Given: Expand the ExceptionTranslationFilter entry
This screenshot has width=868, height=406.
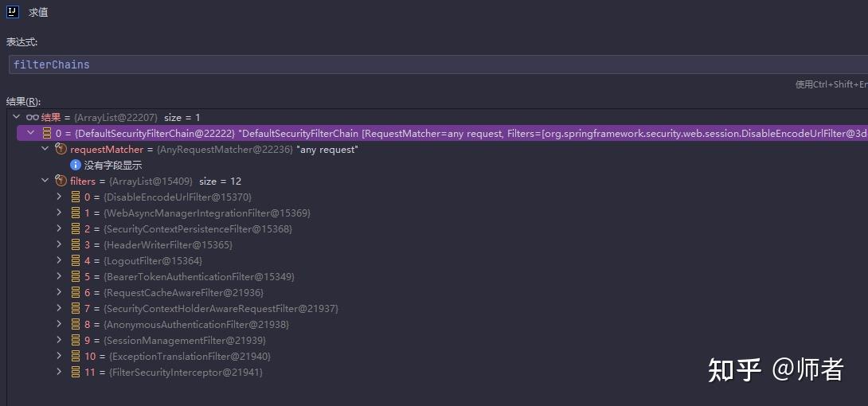Looking at the screenshot, I should point(59,356).
